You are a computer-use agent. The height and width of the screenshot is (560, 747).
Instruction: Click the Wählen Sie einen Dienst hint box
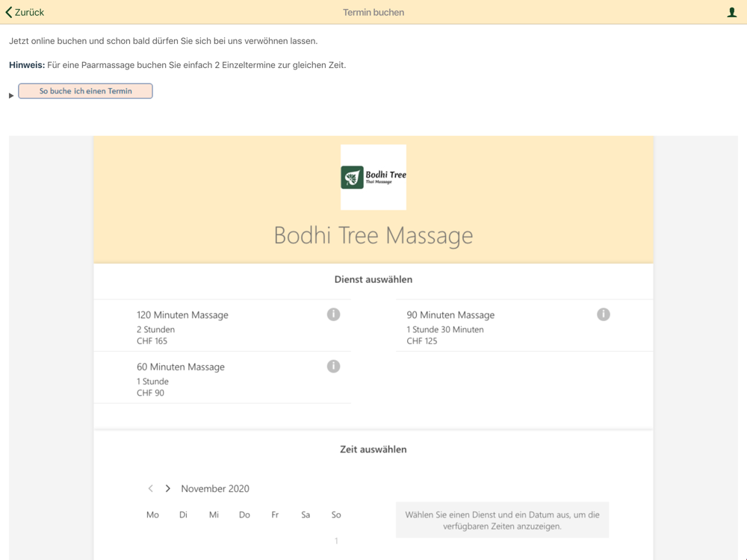coord(502,520)
